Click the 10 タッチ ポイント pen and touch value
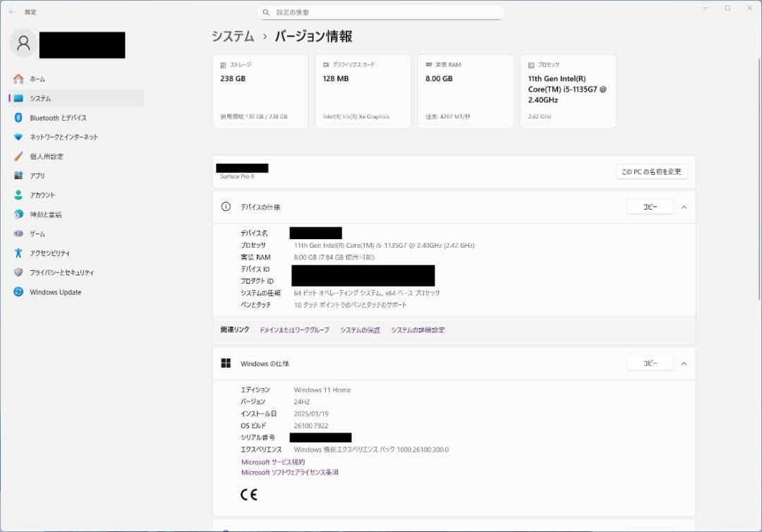762x532 pixels. click(351, 305)
